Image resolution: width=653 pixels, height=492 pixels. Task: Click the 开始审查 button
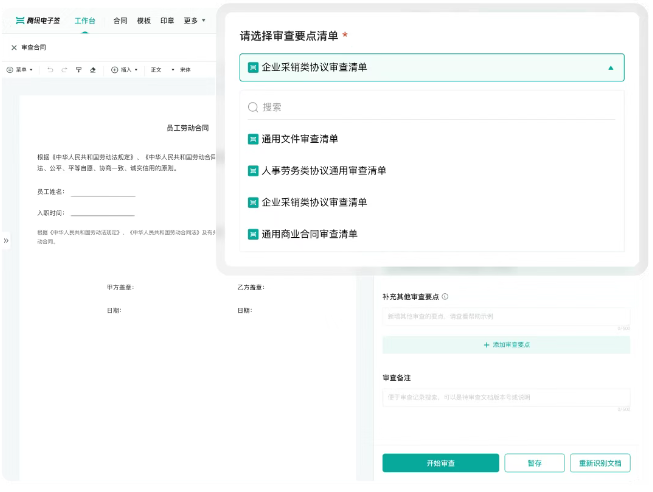click(x=441, y=463)
